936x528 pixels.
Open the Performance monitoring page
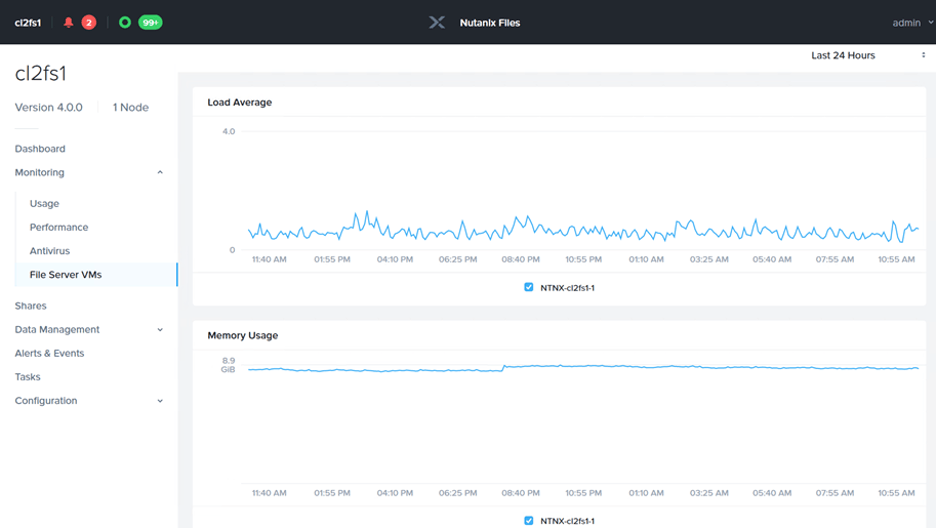58,227
